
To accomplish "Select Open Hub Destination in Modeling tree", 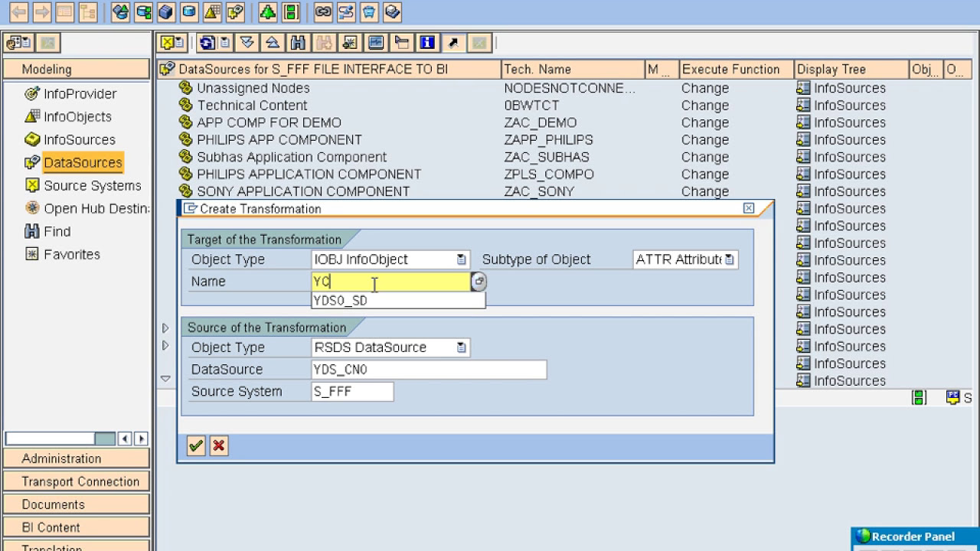I will [x=96, y=208].
